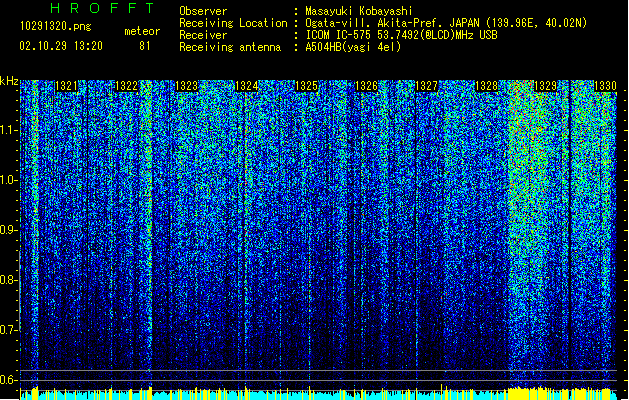Click the 1324 time marker

coord(246,86)
